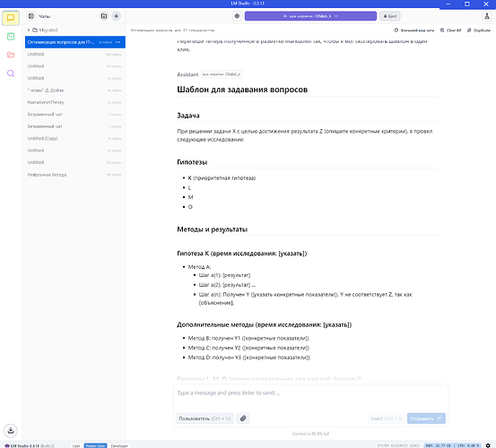Image resolution: width=496 pixels, height=448 pixels.
Task: Click the Clear All button
Action: 451,30
